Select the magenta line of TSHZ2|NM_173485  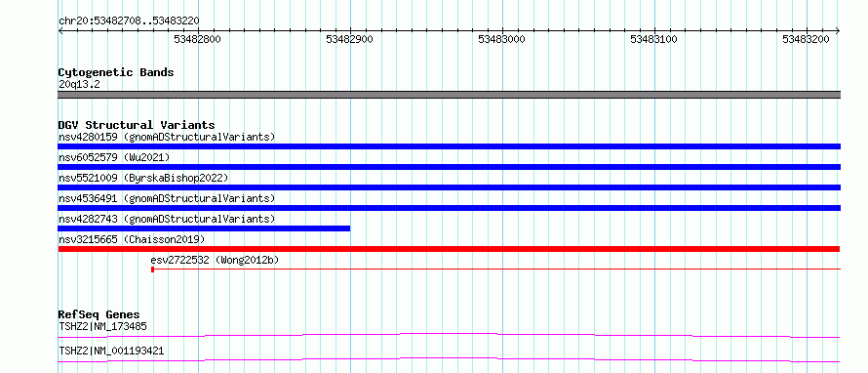pyautogui.click(x=449, y=335)
